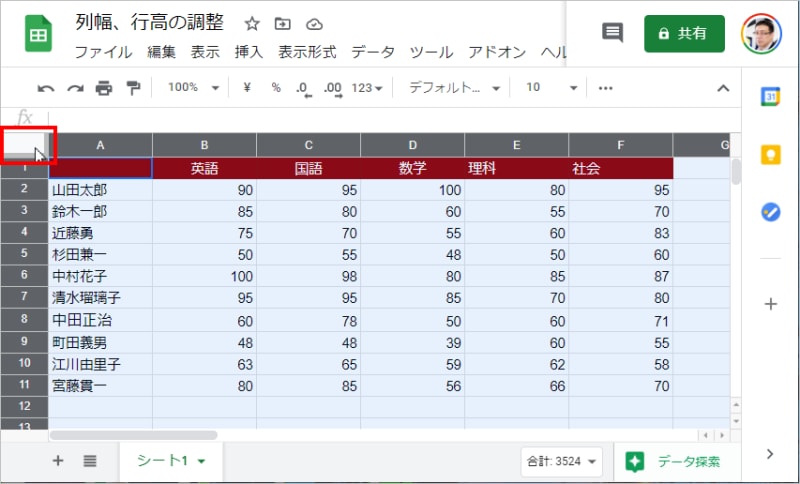Decrease decimal places
800x484 pixels.
[x=303, y=89]
